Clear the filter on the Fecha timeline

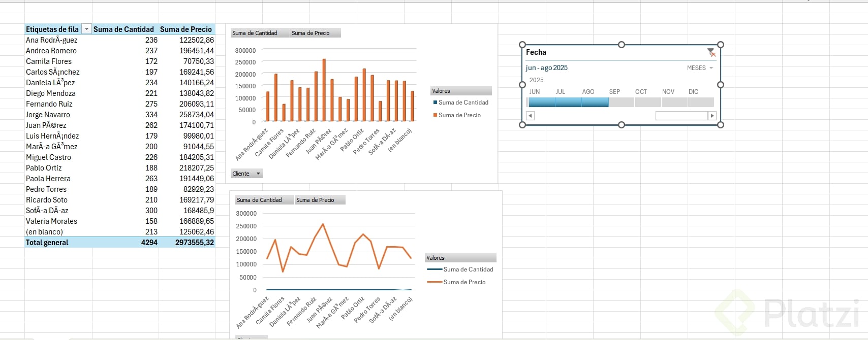coord(711,52)
